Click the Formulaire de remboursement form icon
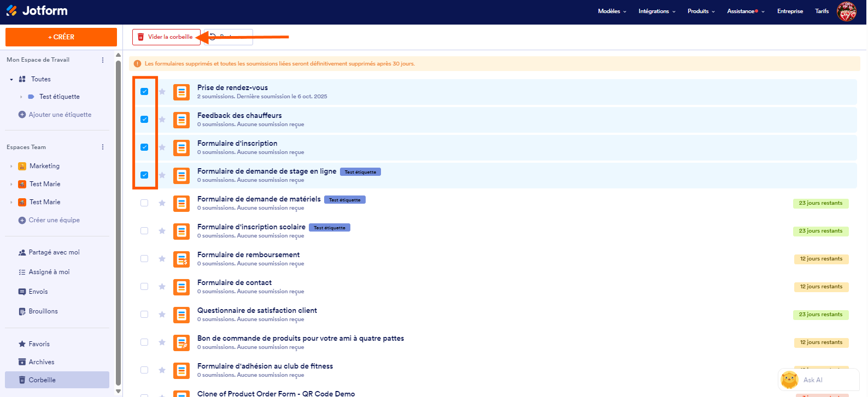Screen dimensions: 868x397 [x=181, y=259]
